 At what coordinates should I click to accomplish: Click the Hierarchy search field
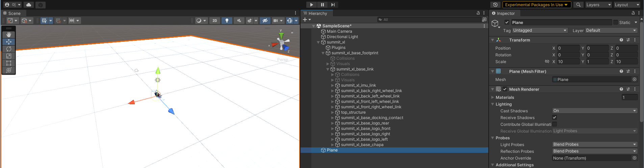429,20
